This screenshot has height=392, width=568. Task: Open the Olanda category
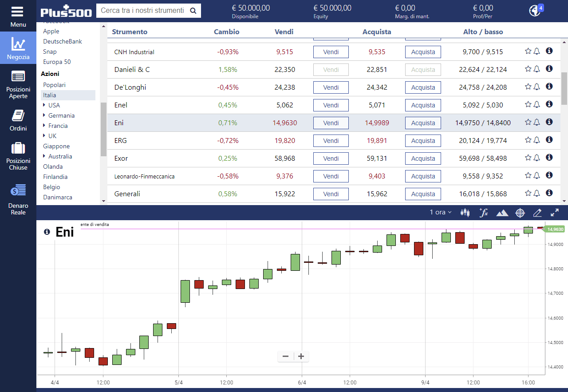(53, 166)
